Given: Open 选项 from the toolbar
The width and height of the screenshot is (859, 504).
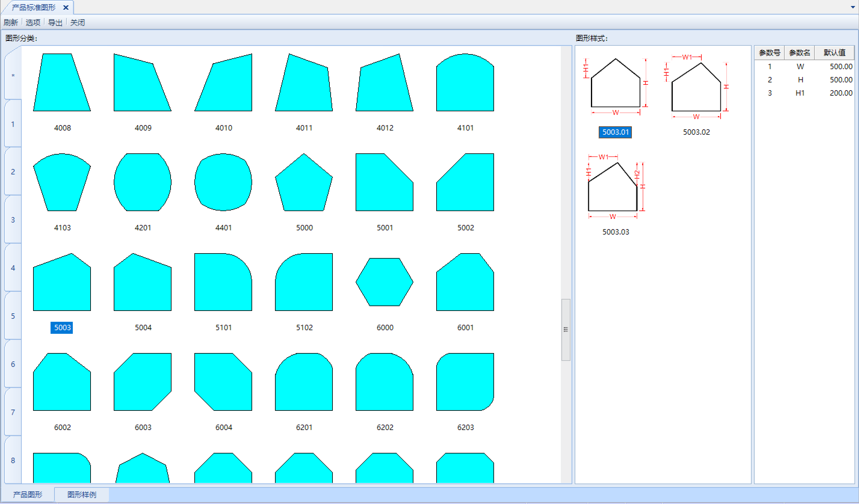Looking at the screenshot, I should [33, 23].
